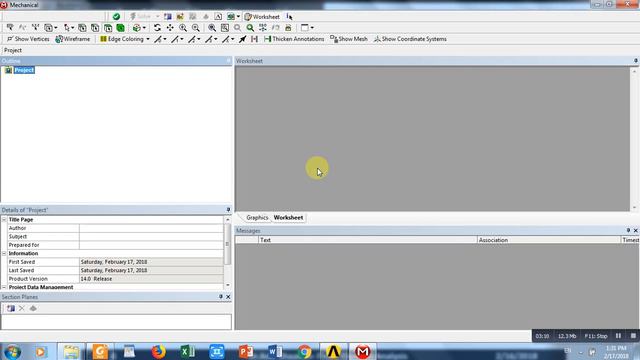
Task: Pin the Details of Project panel
Action: [x=228, y=210]
